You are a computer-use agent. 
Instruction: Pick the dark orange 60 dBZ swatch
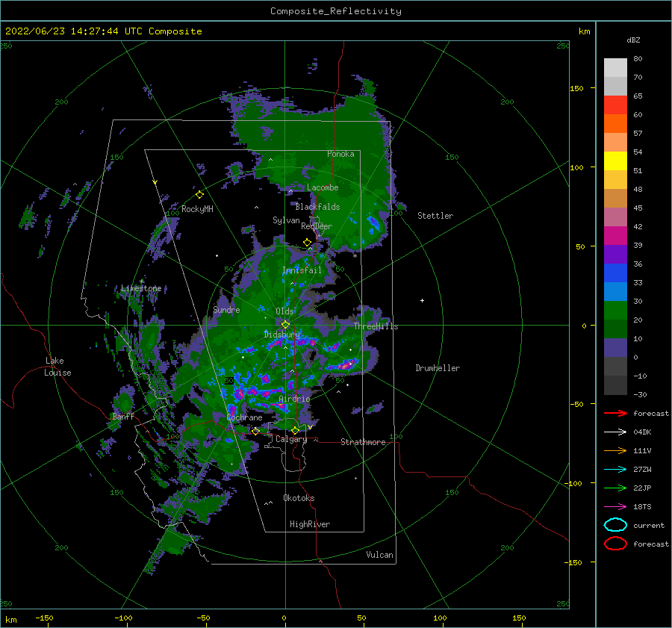(x=615, y=123)
